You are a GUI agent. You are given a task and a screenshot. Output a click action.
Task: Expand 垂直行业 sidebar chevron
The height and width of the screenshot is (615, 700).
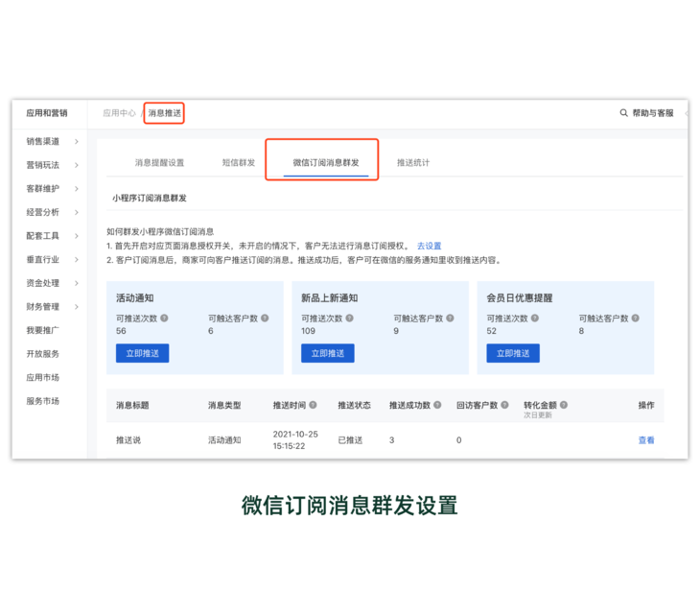click(x=77, y=259)
